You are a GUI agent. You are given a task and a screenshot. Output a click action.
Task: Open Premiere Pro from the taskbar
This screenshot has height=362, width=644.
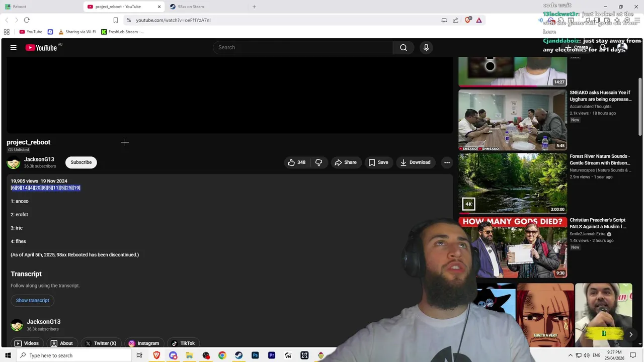(x=272, y=355)
